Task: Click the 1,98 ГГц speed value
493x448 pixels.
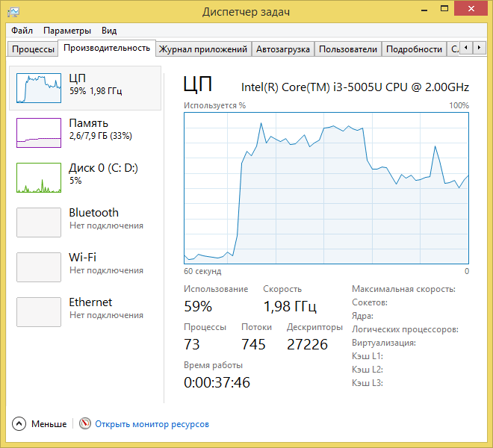Action: 290,306
